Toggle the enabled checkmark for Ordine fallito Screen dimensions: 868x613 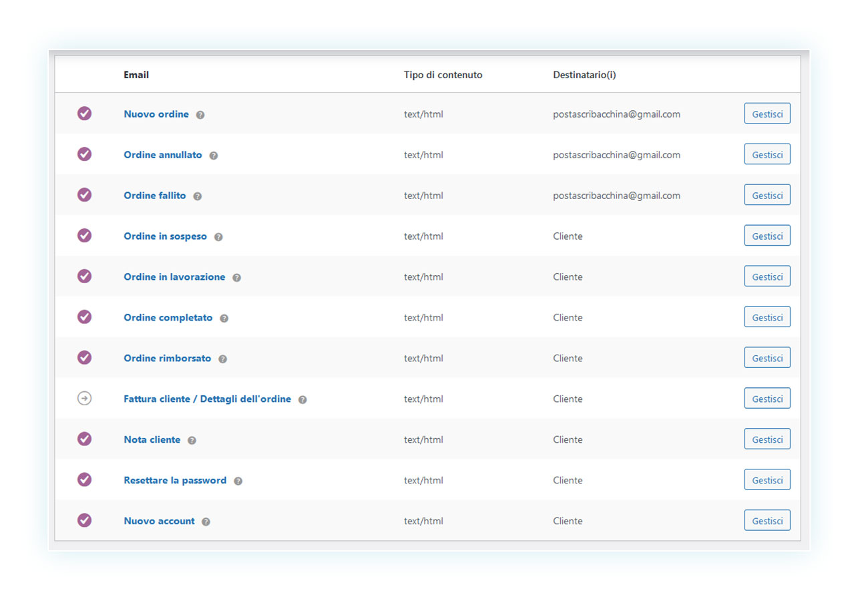point(84,195)
